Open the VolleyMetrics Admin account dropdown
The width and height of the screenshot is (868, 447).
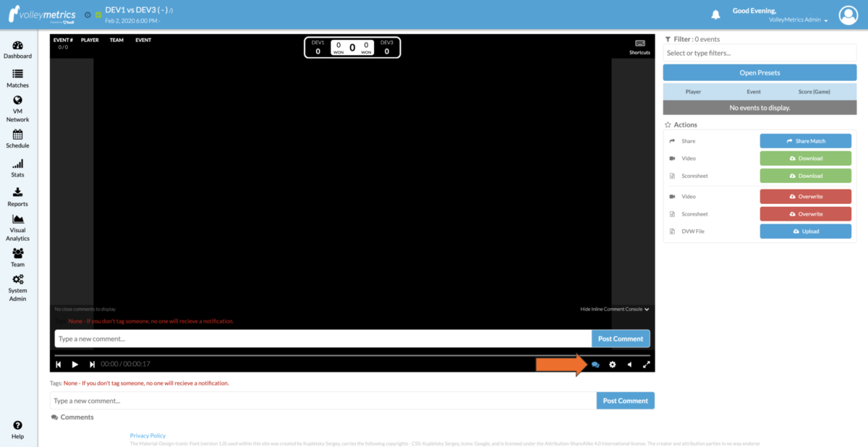tap(798, 20)
